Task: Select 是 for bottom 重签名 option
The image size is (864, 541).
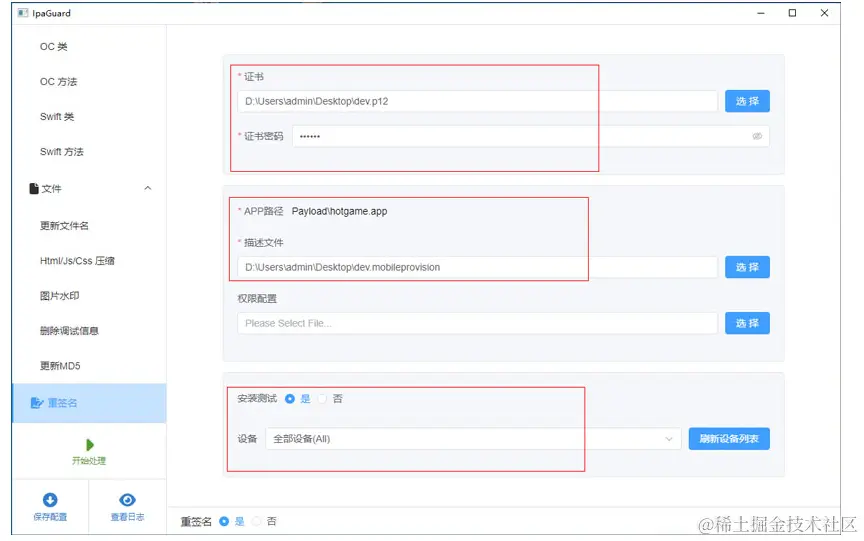Action: tap(224, 521)
